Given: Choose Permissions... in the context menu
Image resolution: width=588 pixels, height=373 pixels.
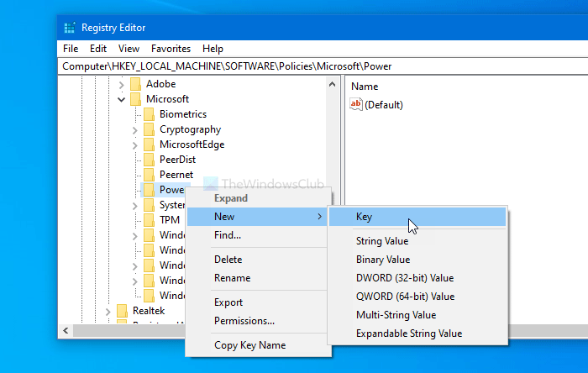Looking at the screenshot, I should click(257, 321).
